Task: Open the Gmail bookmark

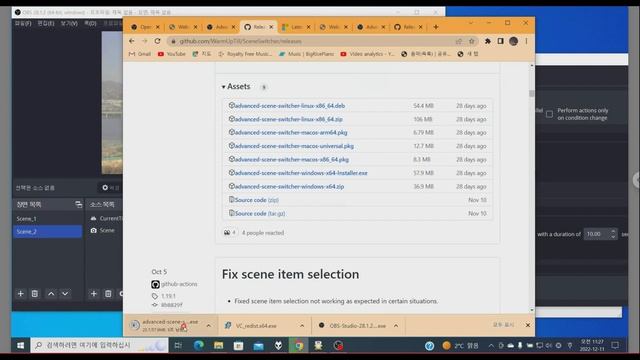Action: 140,54
